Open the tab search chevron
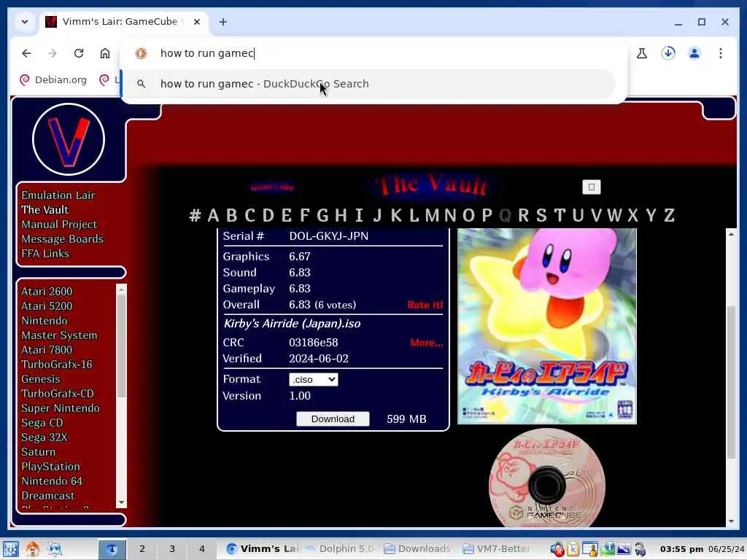The image size is (747, 560). (25, 22)
